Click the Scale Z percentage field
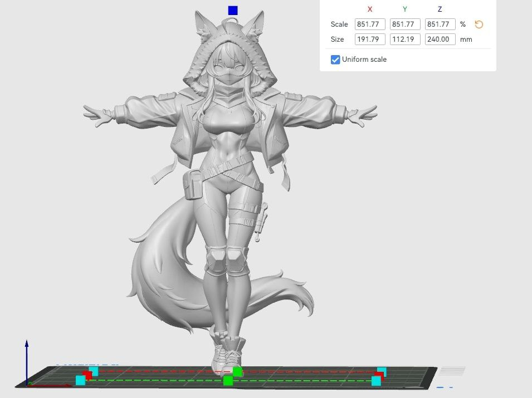This screenshot has width=532, height=398. pyautogui.click(x=440, y=24)
